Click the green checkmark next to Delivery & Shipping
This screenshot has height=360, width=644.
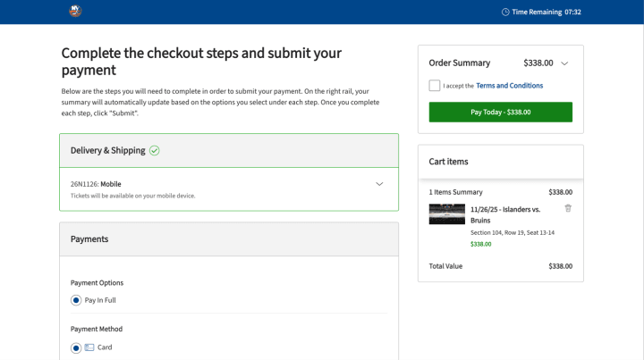tap(155, 150)
